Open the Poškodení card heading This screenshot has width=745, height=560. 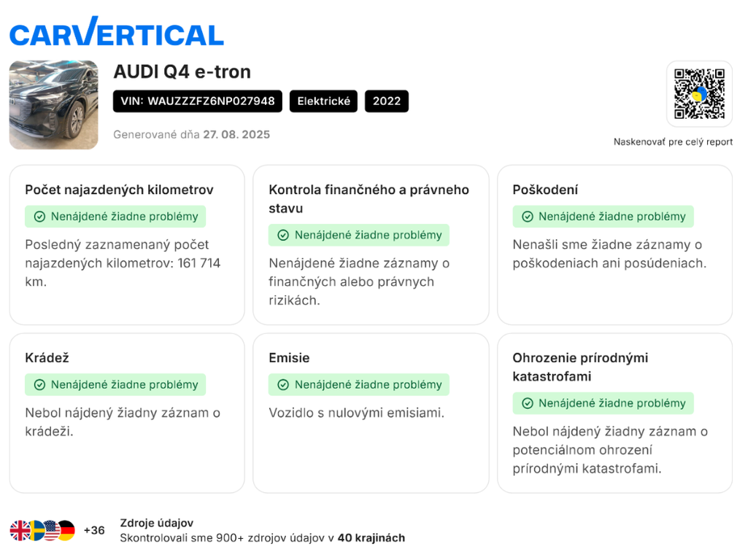point(545,190)
